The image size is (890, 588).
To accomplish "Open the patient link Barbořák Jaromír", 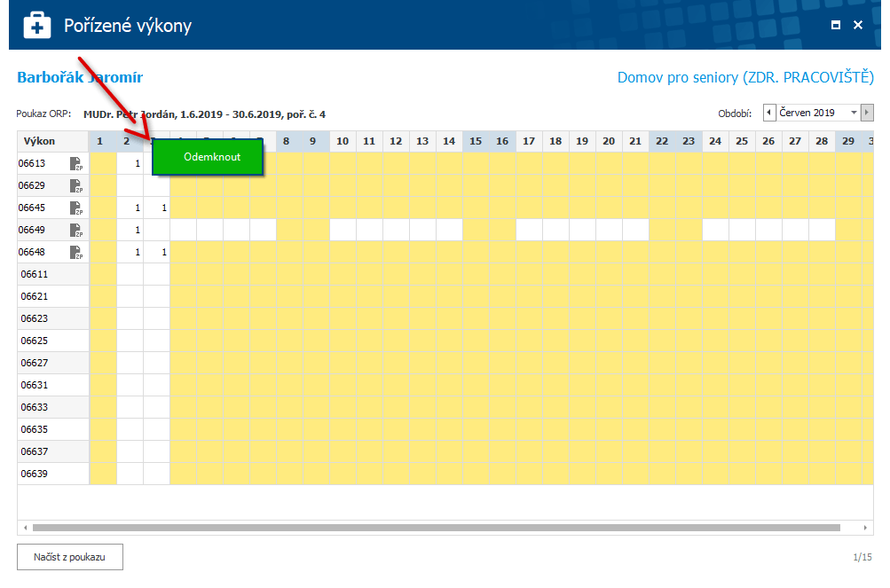I will click(x=80, y=77).
